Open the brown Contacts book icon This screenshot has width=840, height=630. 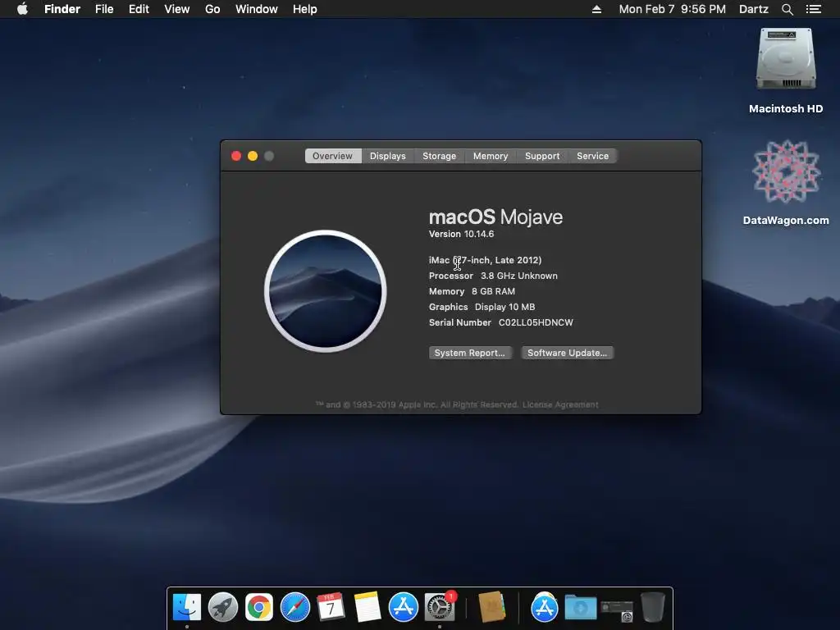tap(492, 608)
